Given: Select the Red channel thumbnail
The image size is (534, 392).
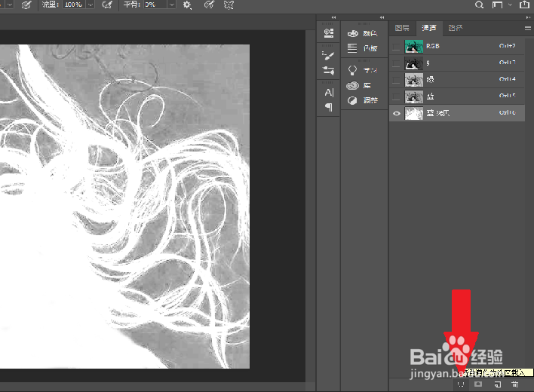Looking at the screenshot, I should 414,63.
